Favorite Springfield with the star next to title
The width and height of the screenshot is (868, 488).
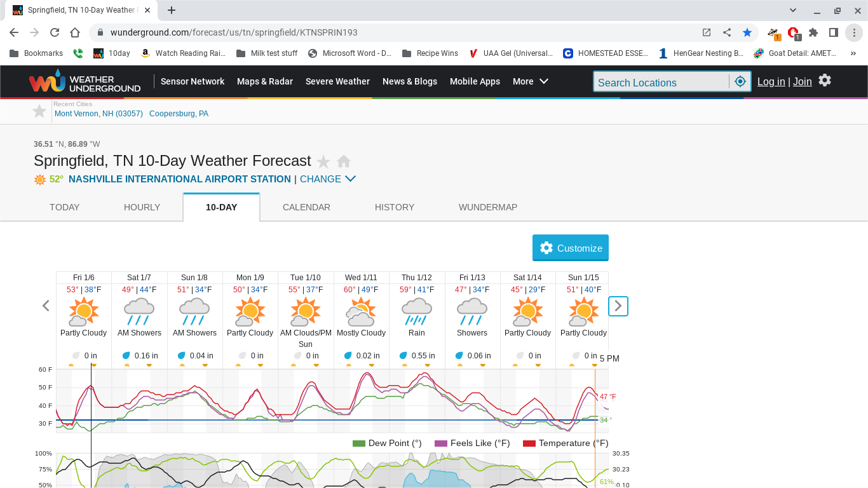[x=323, y=161]
